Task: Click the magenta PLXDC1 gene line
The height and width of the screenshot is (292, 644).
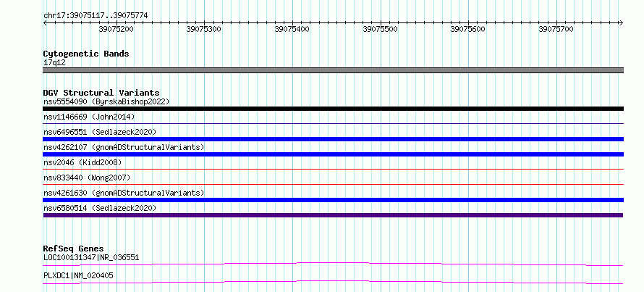Action: [334, 282]
